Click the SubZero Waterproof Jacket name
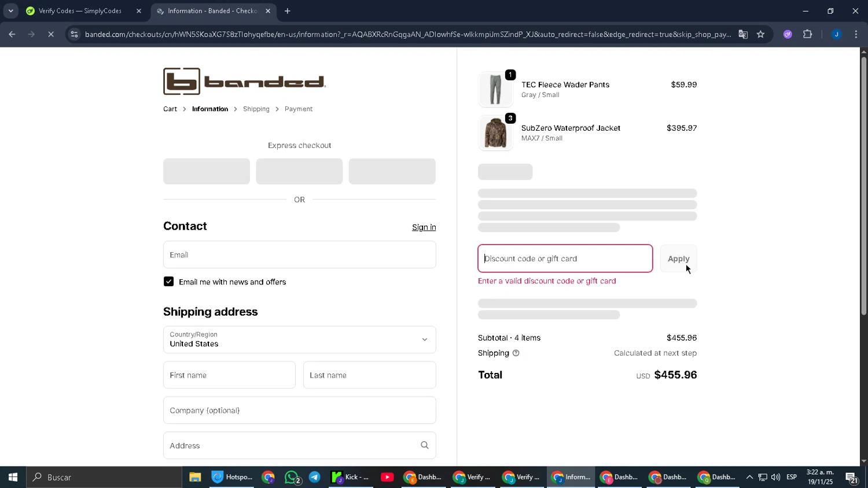The image size is (868, 488). pyautogui.click(x=571, y=128)
